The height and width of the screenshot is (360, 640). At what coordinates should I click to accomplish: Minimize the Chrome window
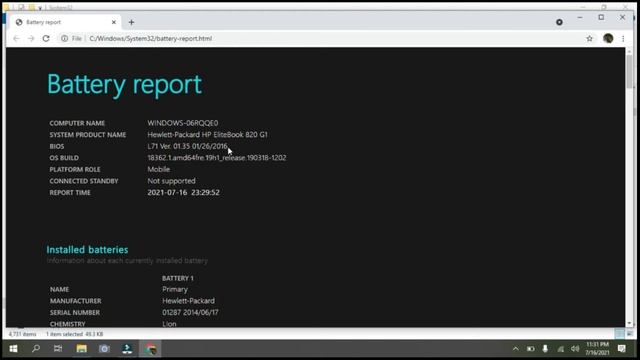(x=580, y=18)
